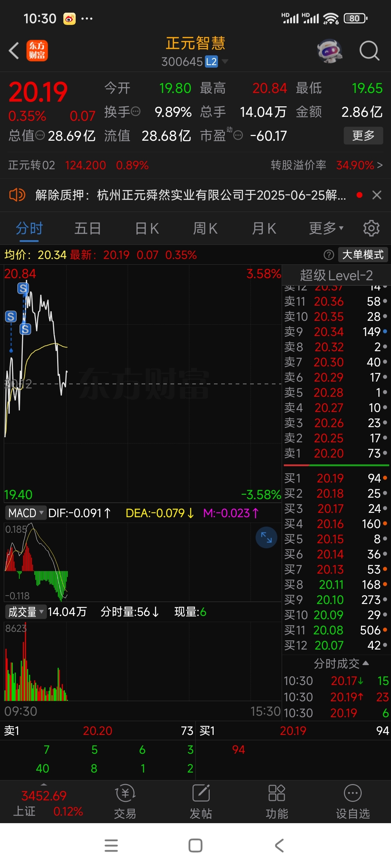Tap the S marker at chart top
Image resolution: width=391 pixels, height=868 pixels.
tap(23, 288)
